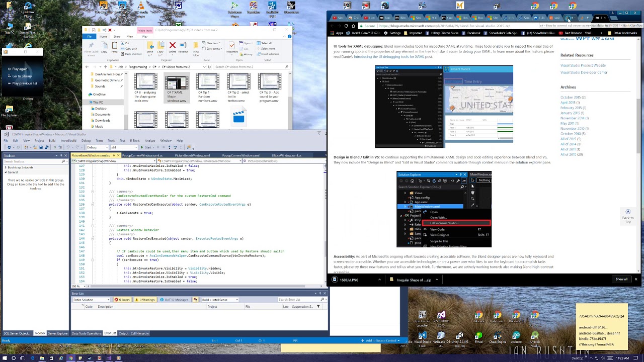Click the Up arrow in Explorer address bar
The image size is (644, 362).
(105, 67)
